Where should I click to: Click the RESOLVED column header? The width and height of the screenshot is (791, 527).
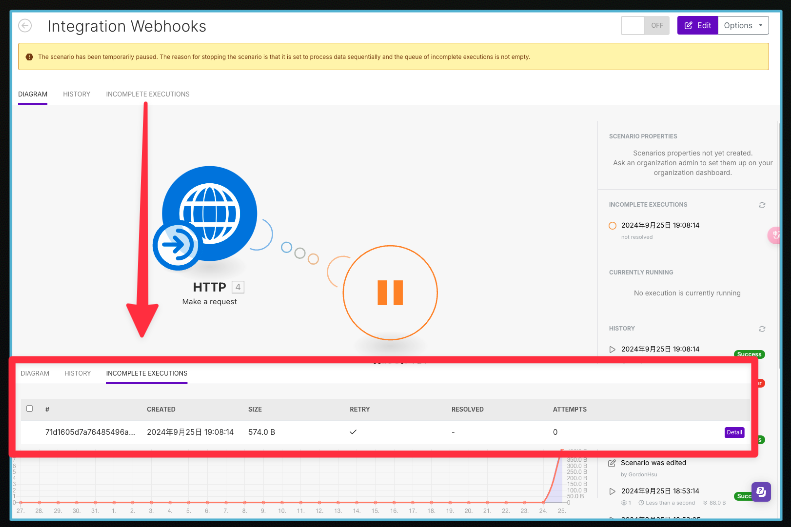468,409
